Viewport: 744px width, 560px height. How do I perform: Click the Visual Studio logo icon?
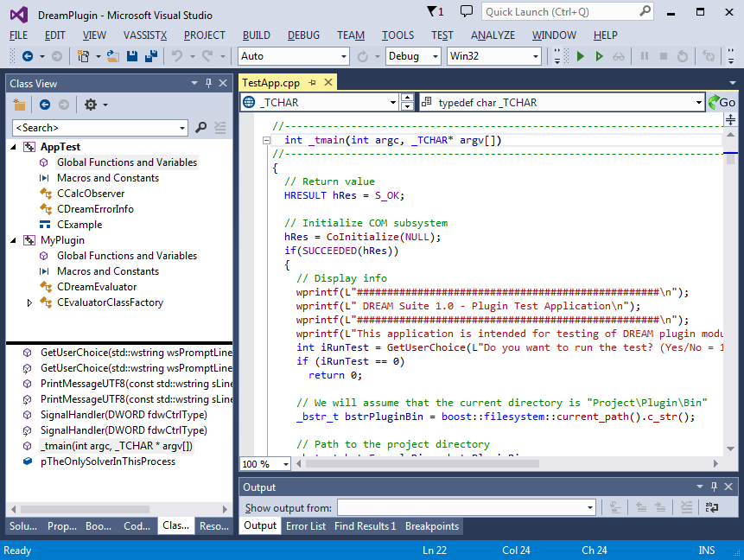click(x=19, y=15)
